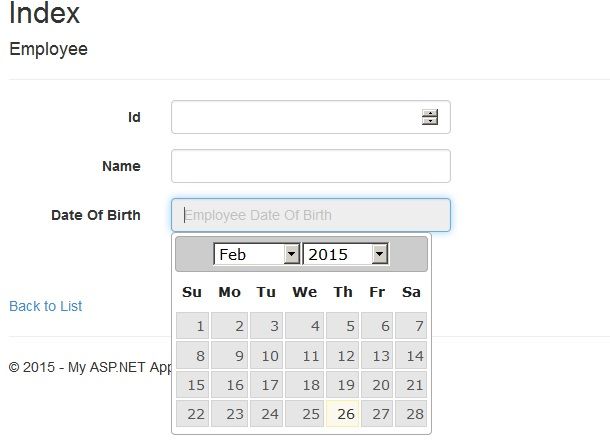Pick February 22 in the calendar

[x=193, y=414]
